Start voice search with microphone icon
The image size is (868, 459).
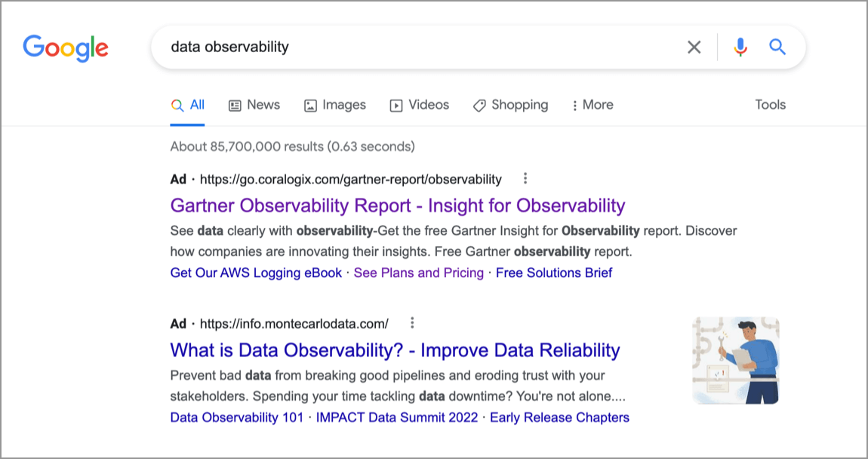pos(740,47)
